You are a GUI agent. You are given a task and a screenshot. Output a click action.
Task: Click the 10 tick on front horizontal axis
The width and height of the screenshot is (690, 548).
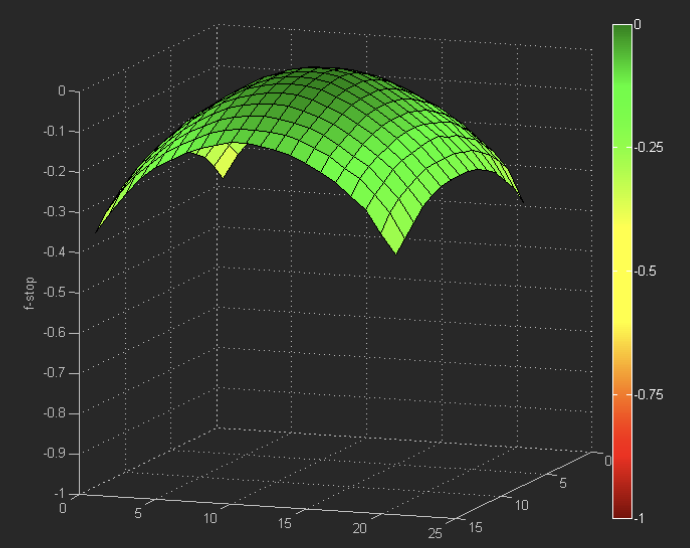210,519
